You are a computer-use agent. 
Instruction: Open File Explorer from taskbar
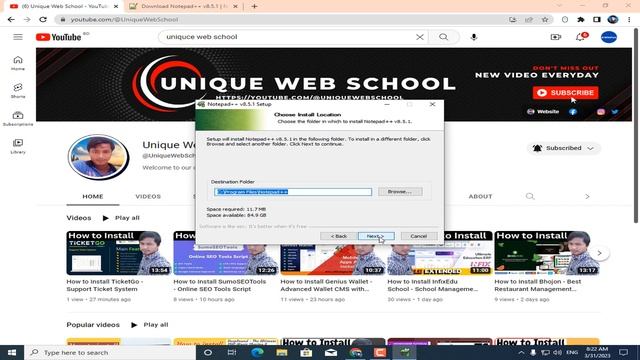point(282,352)
